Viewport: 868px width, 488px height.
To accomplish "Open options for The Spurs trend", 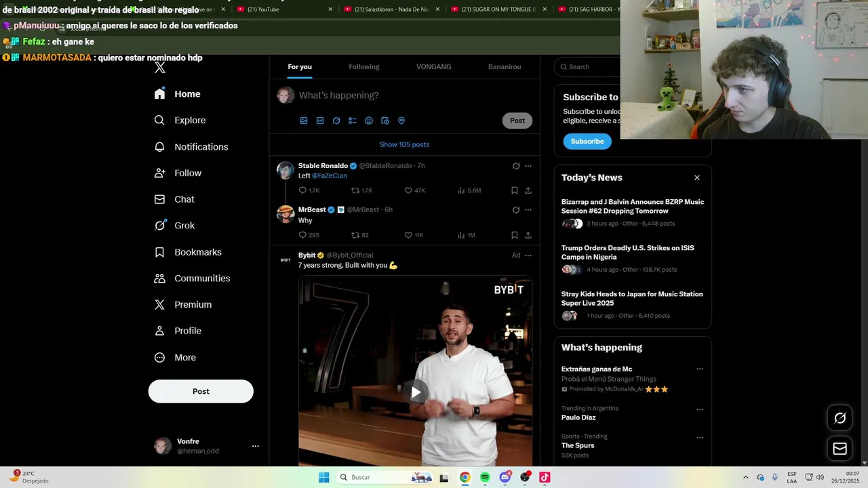I will point(700,437).
